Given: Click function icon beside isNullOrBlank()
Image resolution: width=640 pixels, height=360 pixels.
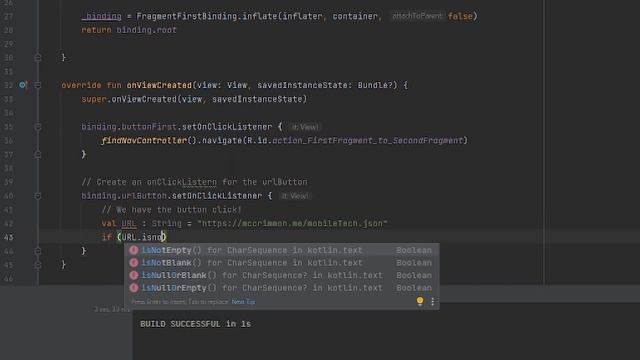Looking at the screenshot, I should (x=133, y=276).
